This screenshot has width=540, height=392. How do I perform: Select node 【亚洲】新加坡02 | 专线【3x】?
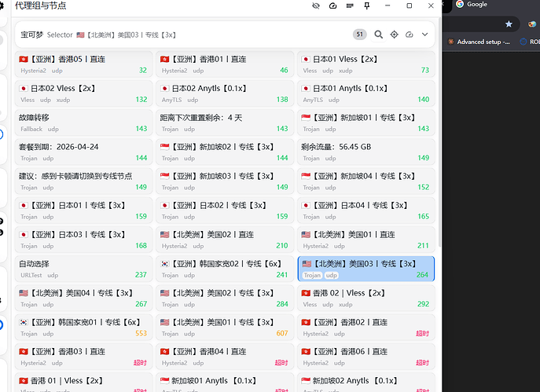[225, 152]
